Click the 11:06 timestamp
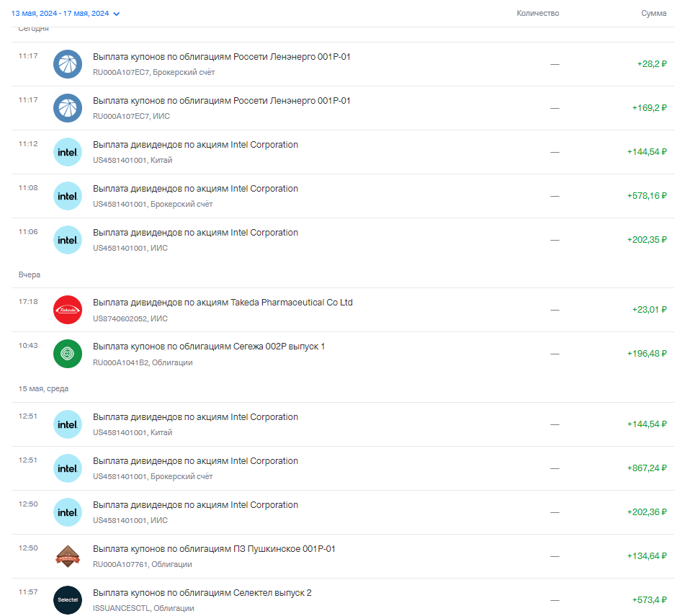685x616 pixels. coord(28,231)
